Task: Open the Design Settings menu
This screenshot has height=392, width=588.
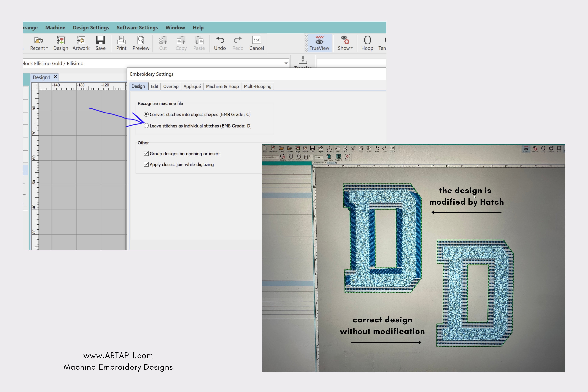Action: click(x=91, y=27)
